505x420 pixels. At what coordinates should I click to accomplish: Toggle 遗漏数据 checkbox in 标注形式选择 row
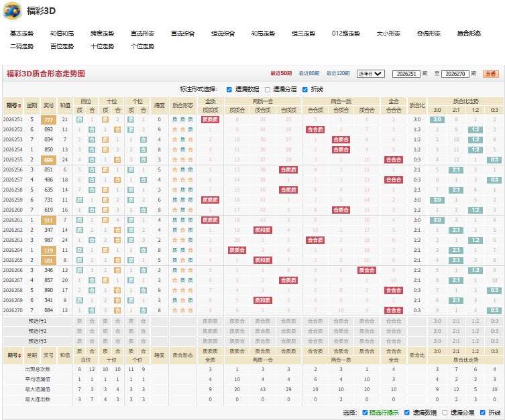229,89
